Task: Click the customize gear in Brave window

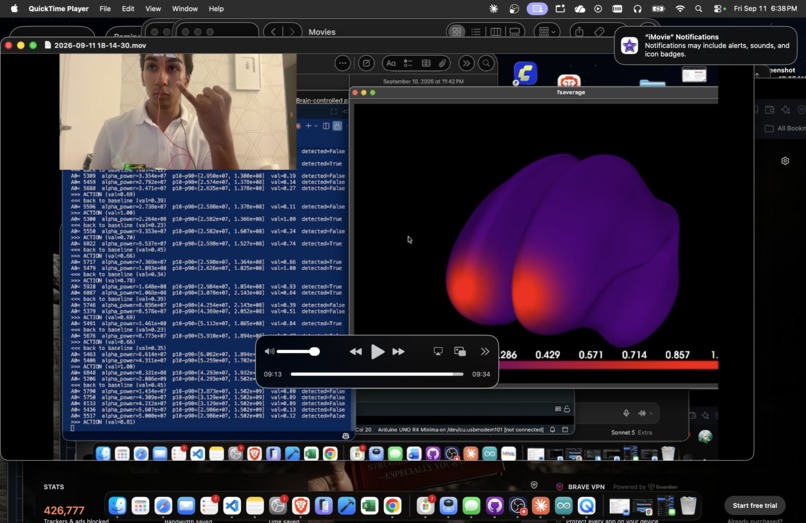Action: (x=785, y=161)
